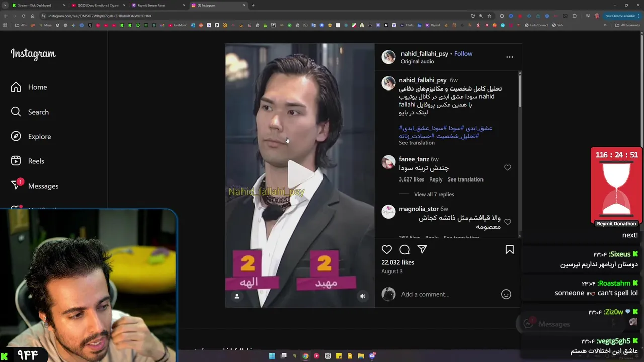The image size is (644, 362).
Task: Show tagged people icon on the reel
Action: (x=237, y=296)
